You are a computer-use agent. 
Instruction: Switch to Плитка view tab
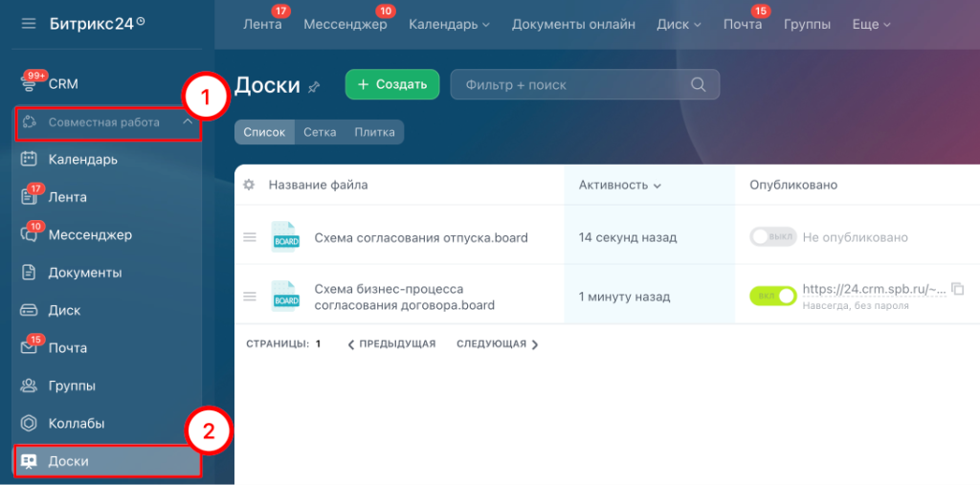click(x=374, y=132)
